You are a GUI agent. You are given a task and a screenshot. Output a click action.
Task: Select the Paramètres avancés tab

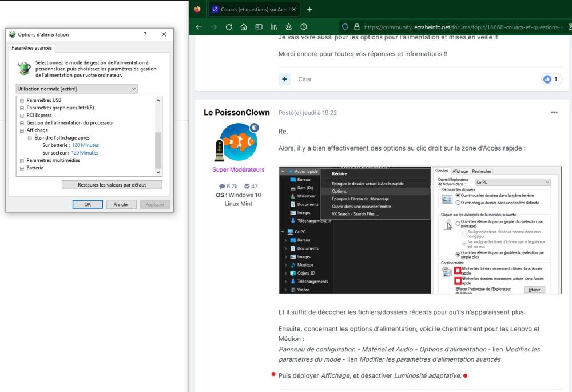tap(32, 49)
